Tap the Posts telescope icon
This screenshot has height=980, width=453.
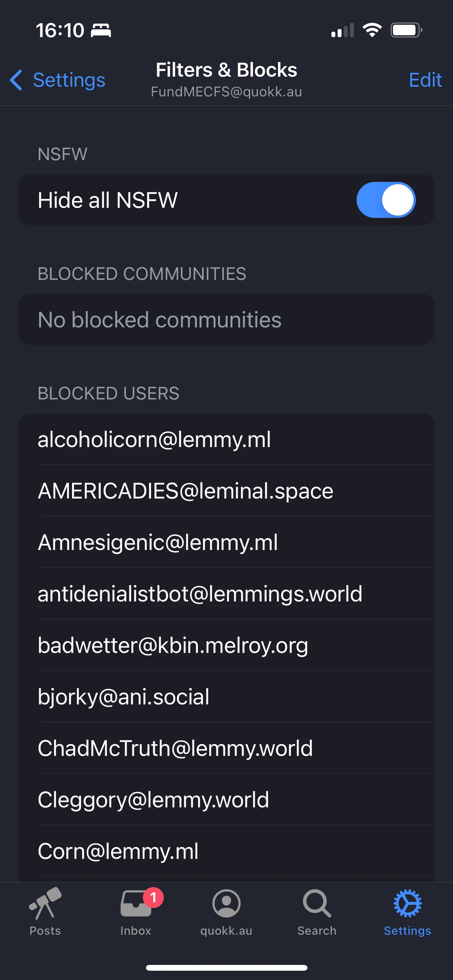point(45,903)
